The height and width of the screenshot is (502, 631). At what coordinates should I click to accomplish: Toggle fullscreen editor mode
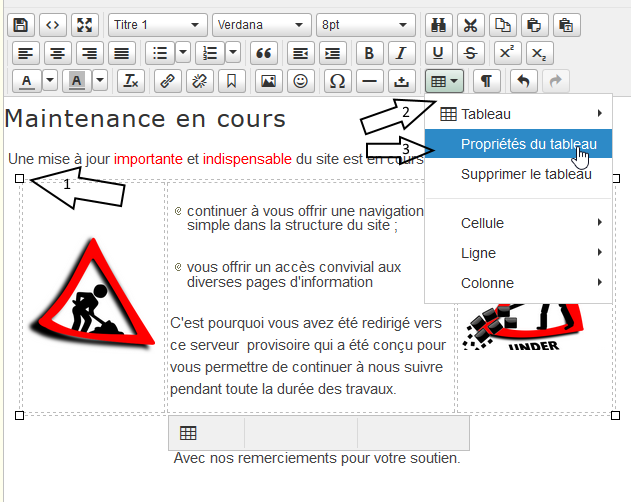pyautogui.click(x=85, y=25)
